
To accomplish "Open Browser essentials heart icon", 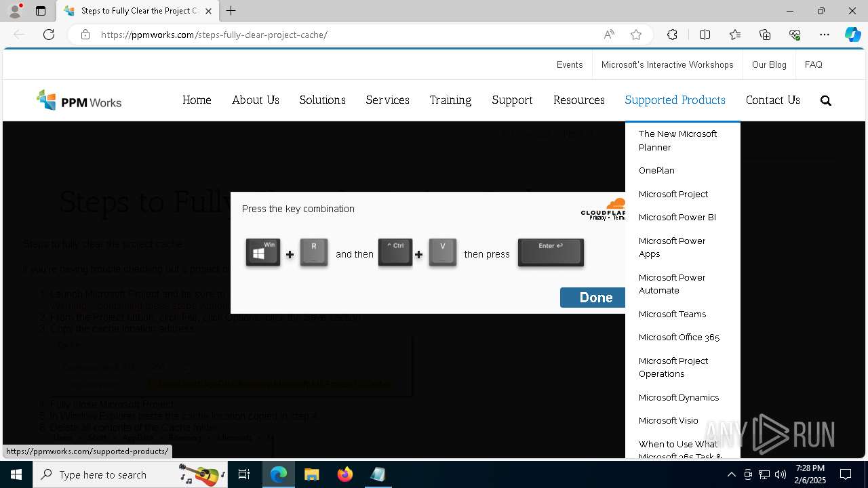I will tap(795, 35).
